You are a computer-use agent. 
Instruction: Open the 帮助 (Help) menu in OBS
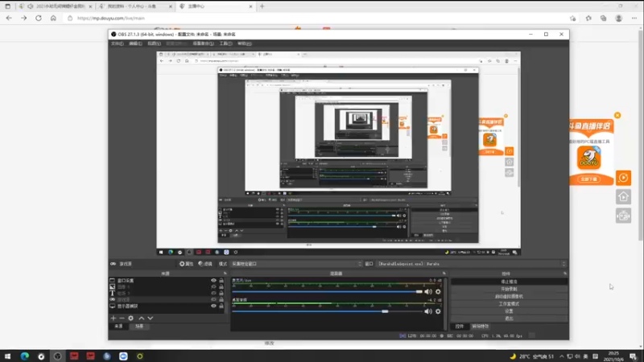click(x=245, y=43)
